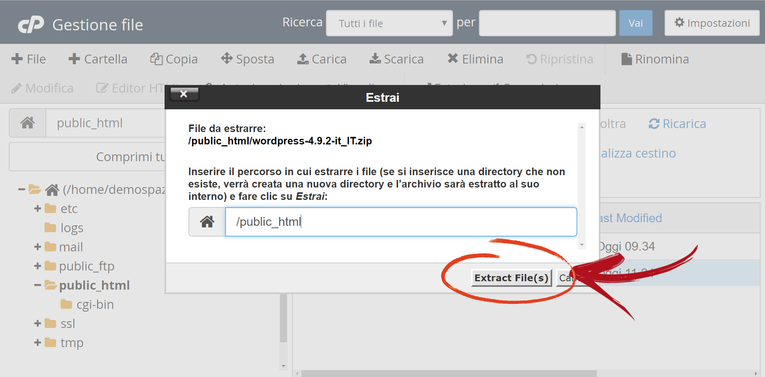Viewport: 765px width, 377px height.
Task: Click the public_html path field in the sidebar
Action: 106,123
